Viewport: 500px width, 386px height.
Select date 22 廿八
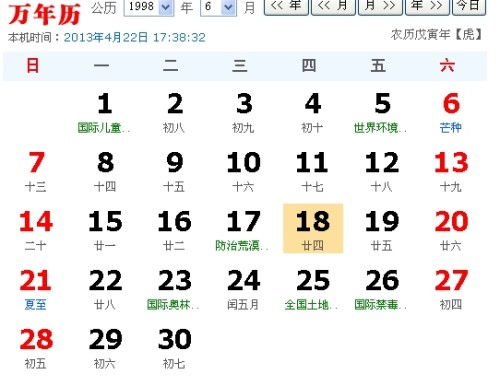105,289
